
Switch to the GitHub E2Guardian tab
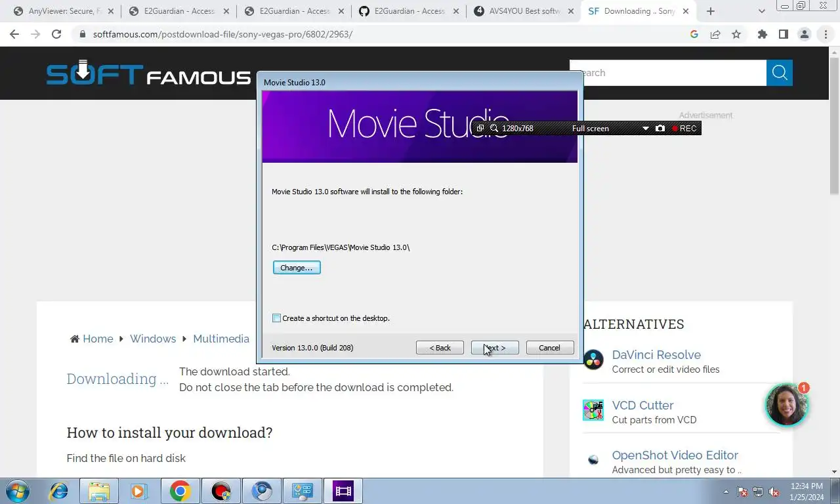click(409, 11)
